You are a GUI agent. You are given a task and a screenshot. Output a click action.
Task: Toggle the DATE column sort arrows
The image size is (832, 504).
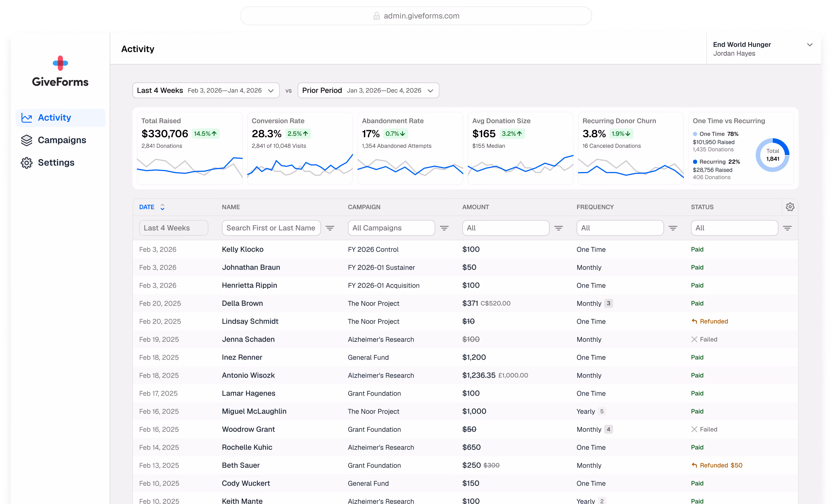coord(162,207)
